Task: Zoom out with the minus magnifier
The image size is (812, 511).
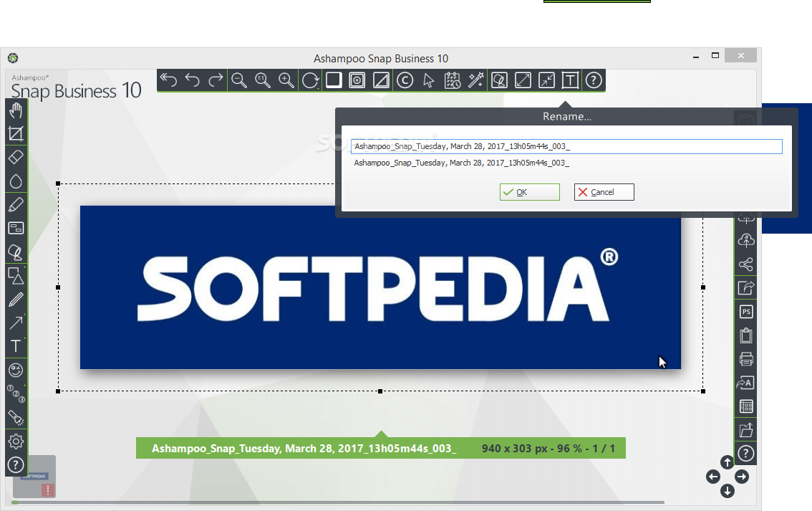Action: [x=238, y=80]
